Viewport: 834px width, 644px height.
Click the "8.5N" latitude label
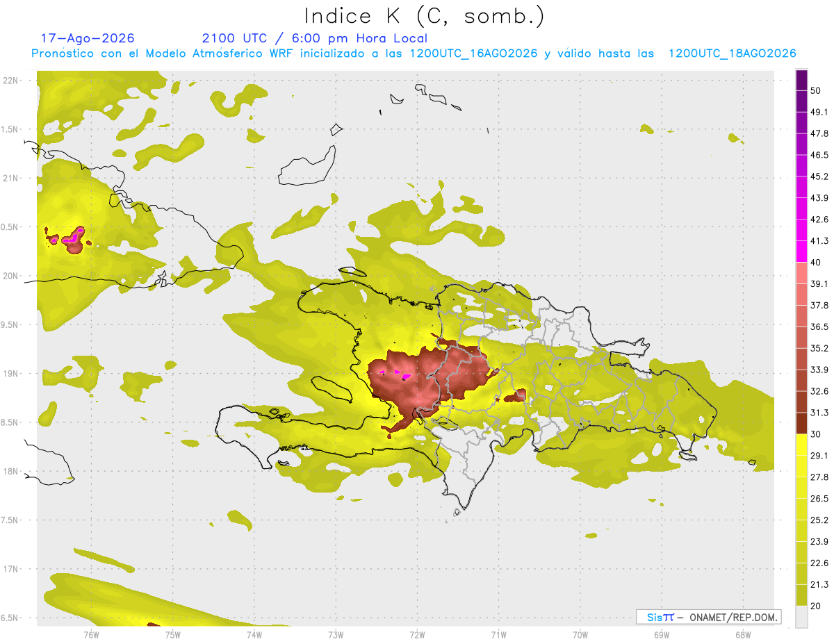click(10, 422)
